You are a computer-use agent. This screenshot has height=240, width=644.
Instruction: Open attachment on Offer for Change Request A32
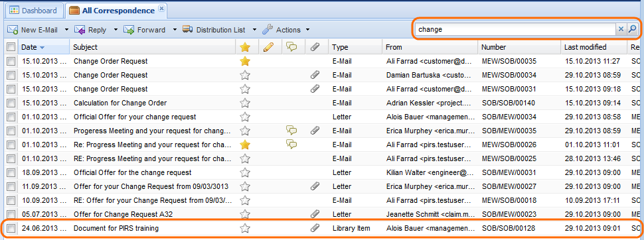315,214
